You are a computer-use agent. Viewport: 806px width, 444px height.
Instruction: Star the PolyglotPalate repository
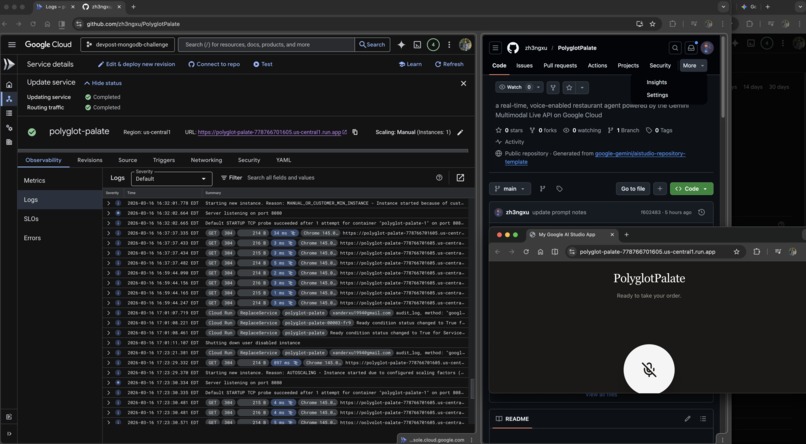tap(569, 87)
